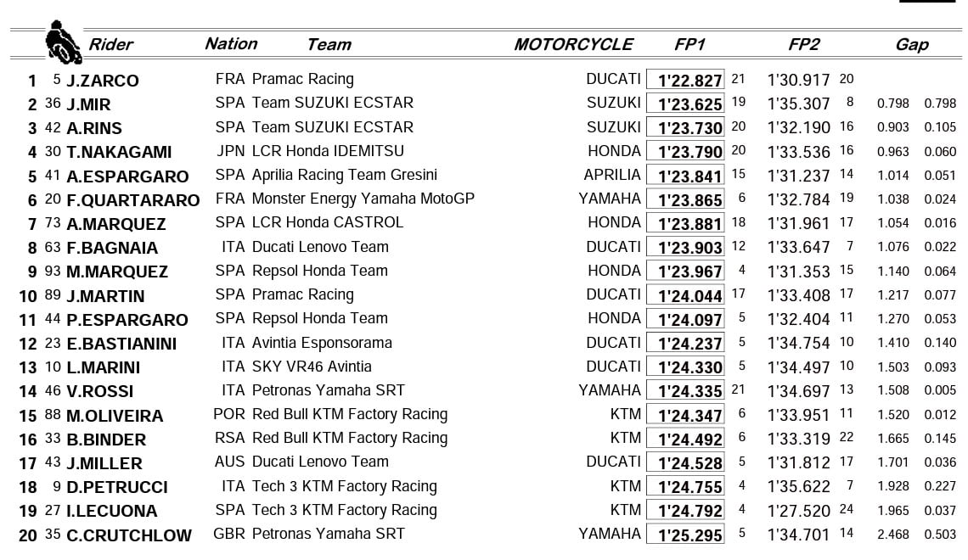
Task: Click I.LECUONA's FP2 time 1'27.520
Action: (798, 511)
